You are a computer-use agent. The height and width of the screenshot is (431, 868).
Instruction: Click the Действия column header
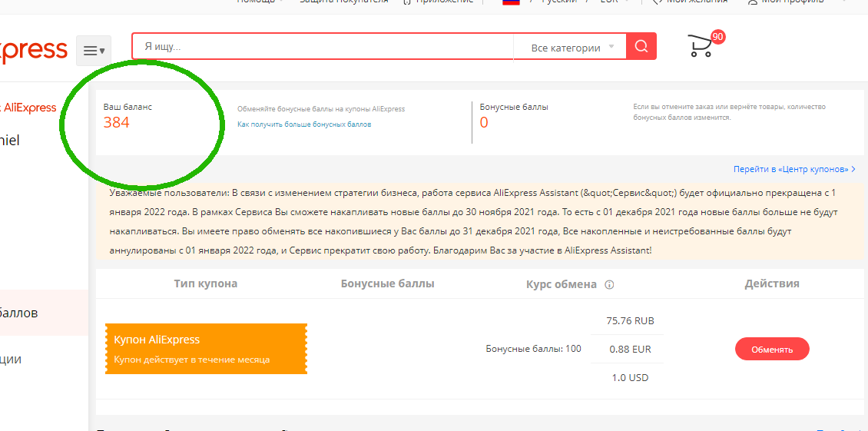[x=772, y=283]
